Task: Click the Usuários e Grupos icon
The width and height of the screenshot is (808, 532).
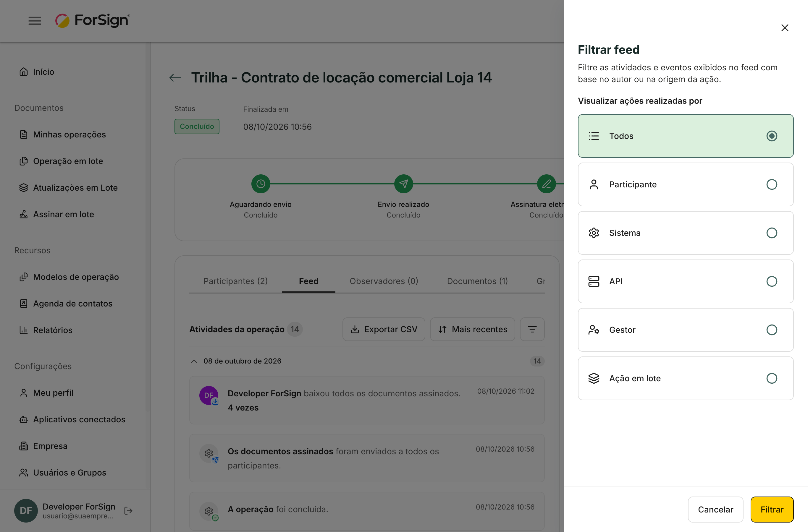Action: pyautogui.click(x=23, y=473)
